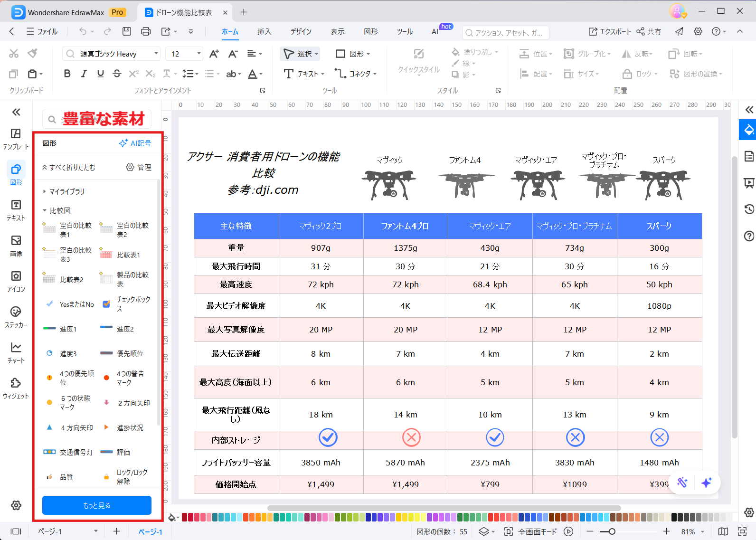Click the zoom slider handle
The image size is (756, 540).
[x=612, y=531]
